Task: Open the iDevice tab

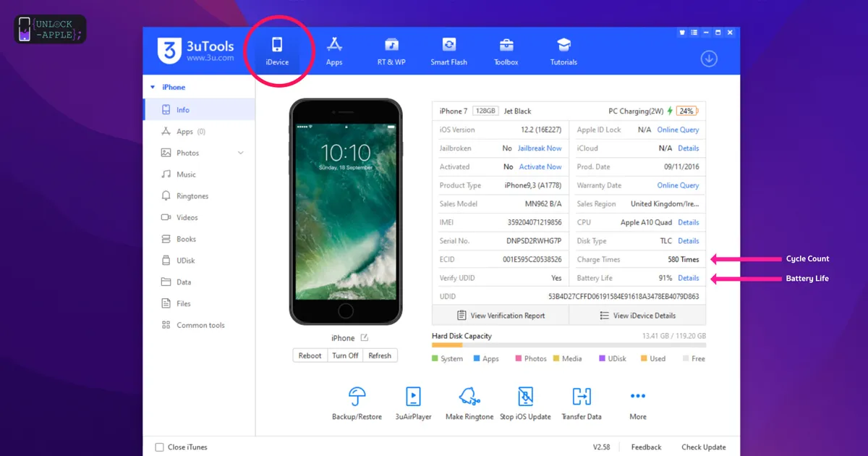Action: pyautogui.click(x=277, y=51)
